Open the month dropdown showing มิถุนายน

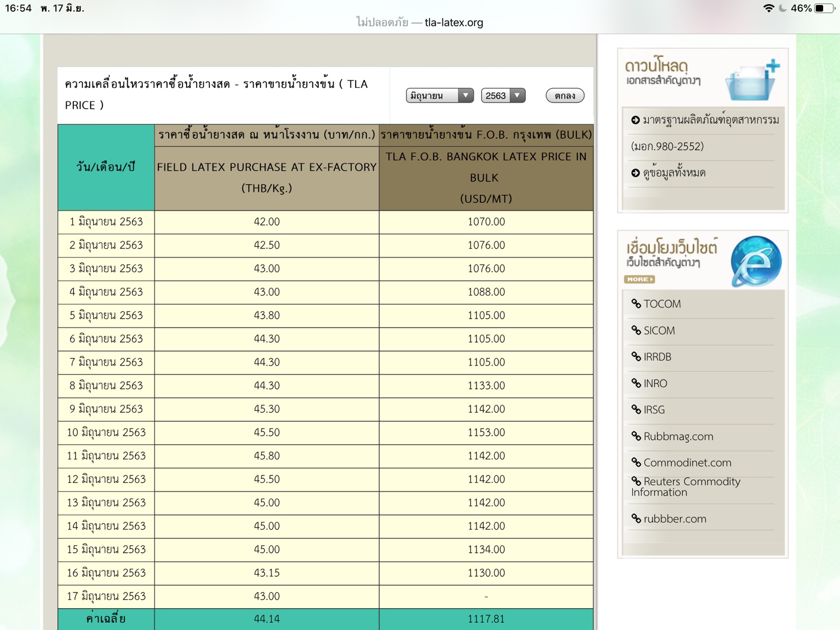click(440, 96)
